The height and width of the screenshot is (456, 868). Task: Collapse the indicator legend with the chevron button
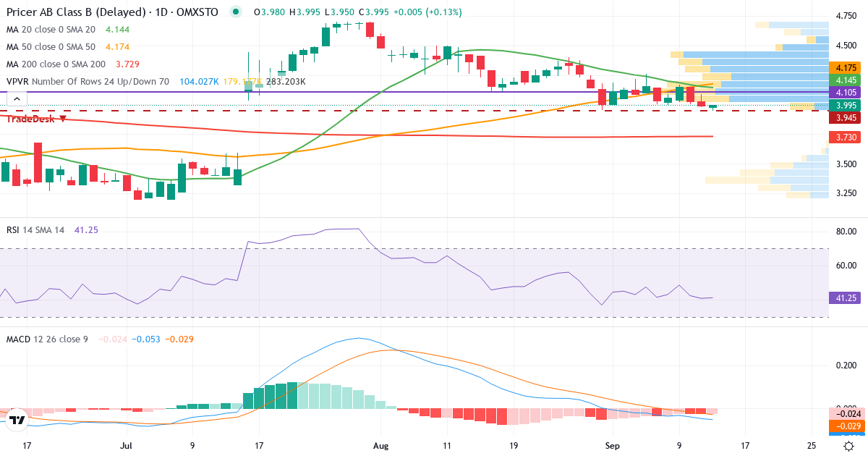[x=17, y=99]
